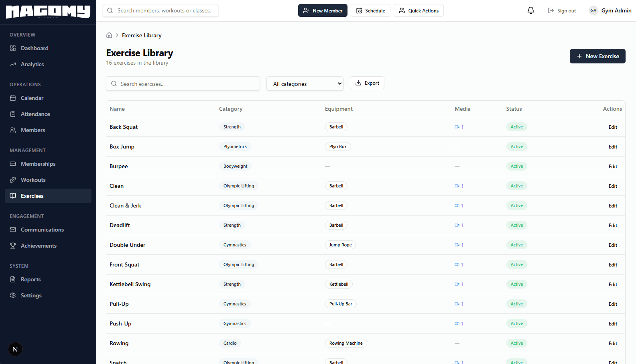
Task: Click Sign out
Action: [562, 10]
